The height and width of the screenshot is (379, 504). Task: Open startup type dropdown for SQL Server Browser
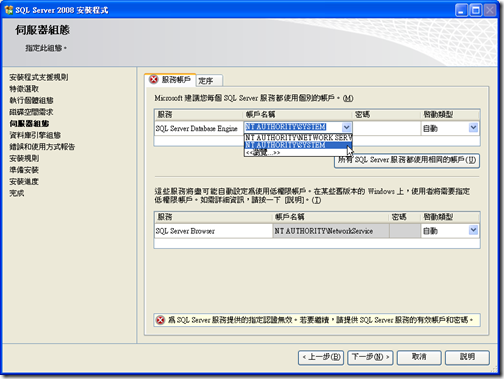click(x=473, y=230)
